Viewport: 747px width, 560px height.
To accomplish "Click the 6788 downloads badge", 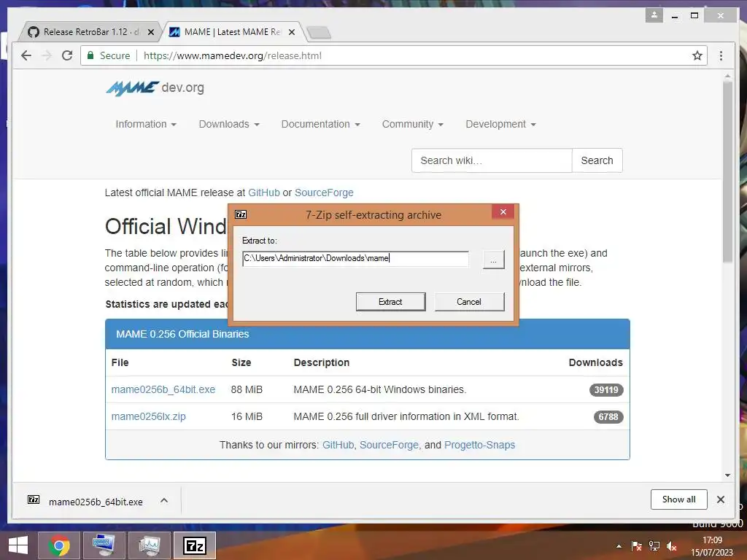I will [x=608, y=417].
